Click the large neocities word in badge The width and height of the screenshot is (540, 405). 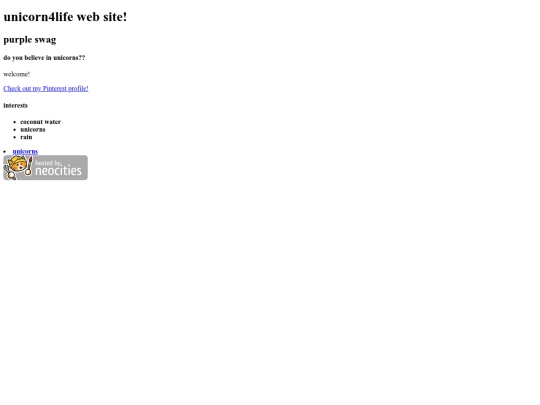[x=59, y=170]
